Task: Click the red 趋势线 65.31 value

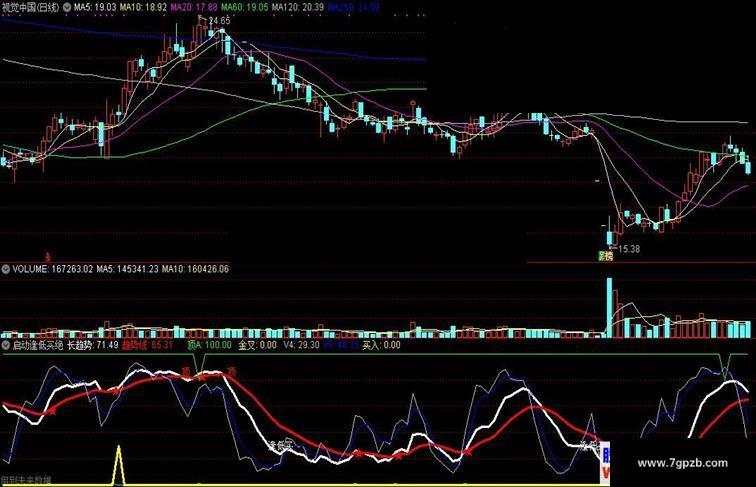Action: click(147, 345)
